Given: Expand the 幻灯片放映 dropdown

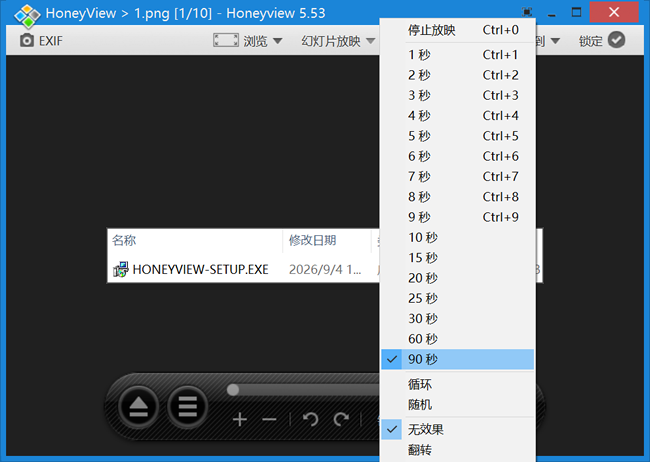Looking at the screenshot, I should point(338,41).
